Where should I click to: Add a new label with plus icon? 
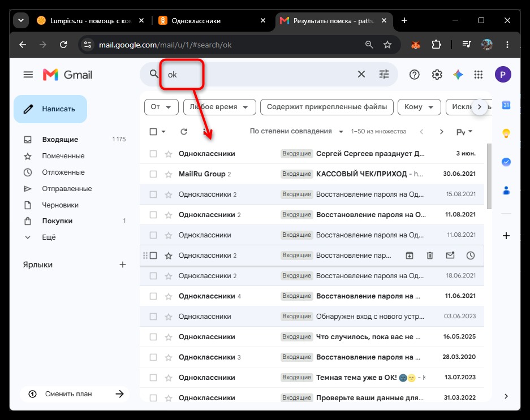click(x=123, y=265)
